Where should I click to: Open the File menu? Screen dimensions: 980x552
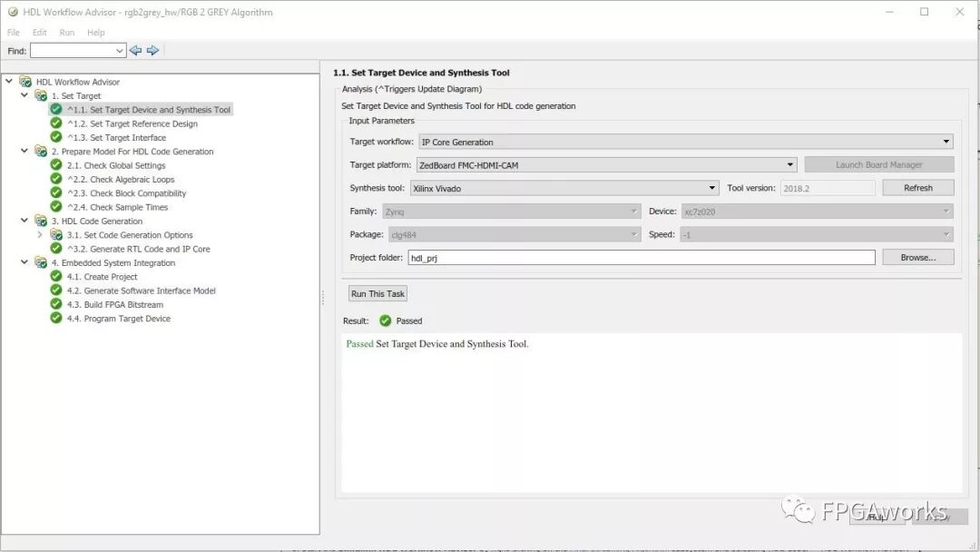pos(14,33)
